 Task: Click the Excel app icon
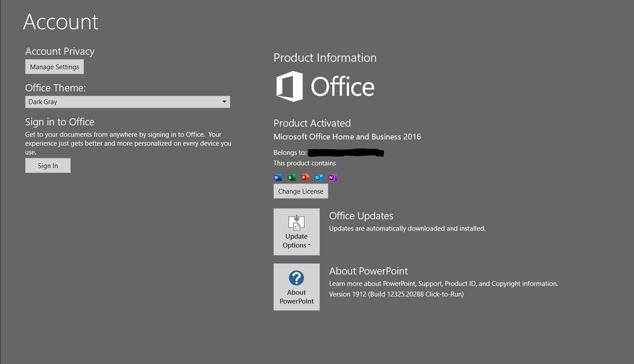coord(292,177)
